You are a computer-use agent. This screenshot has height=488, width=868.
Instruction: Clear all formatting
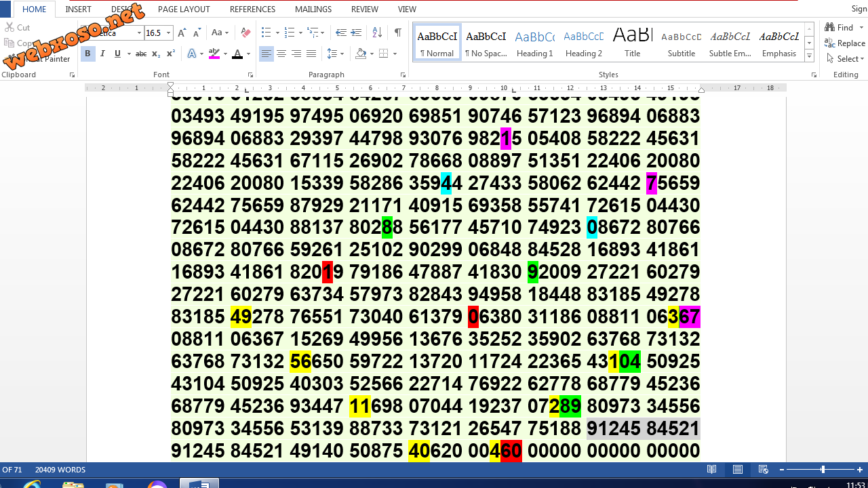[246, 33]
